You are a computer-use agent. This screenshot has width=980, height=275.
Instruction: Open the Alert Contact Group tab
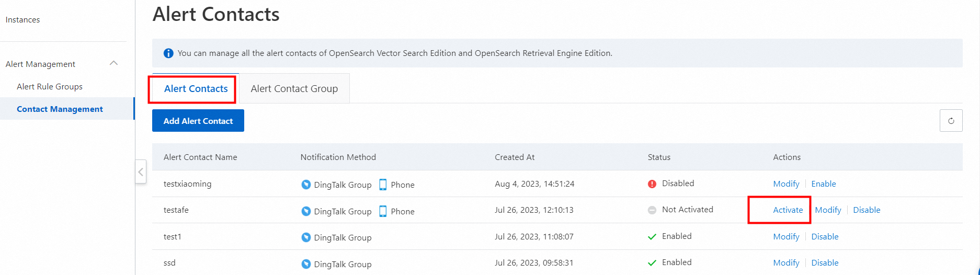tap(294, 89)
